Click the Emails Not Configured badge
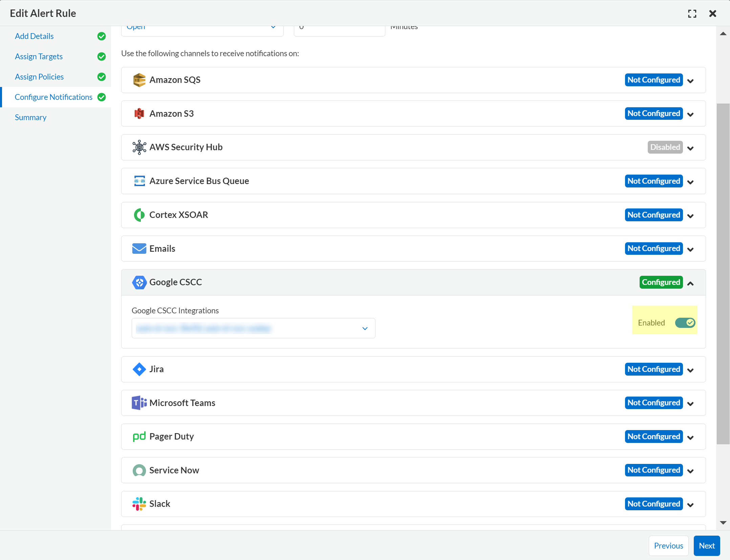Image resolution: width=730 pixels, height=560 pixels. coord(654,248)
